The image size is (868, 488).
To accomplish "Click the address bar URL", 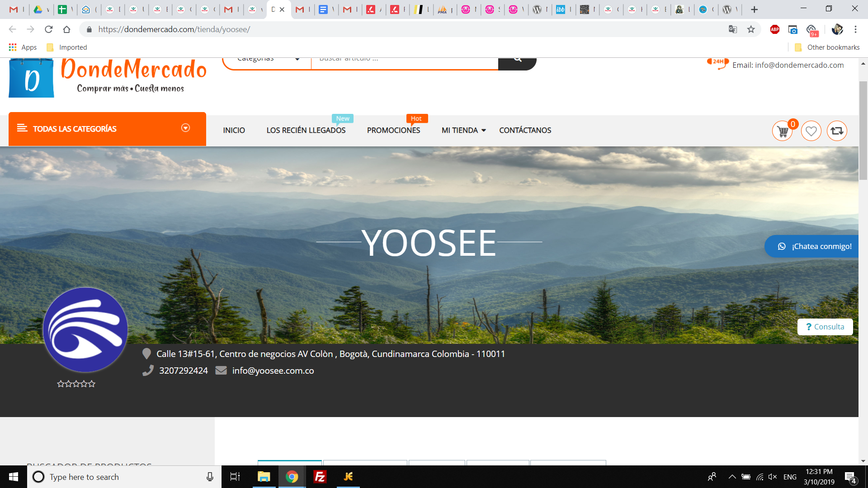I will pyautogui.click(x=174, y=29).
